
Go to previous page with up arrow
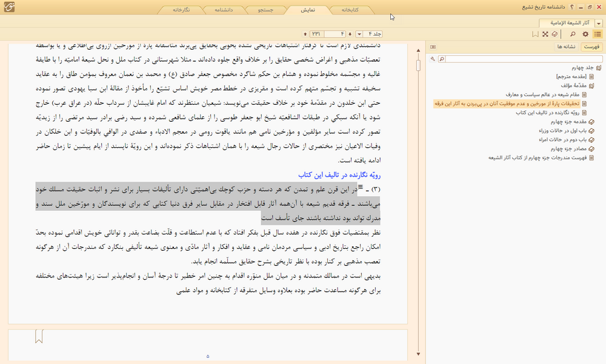coord(305,34)
